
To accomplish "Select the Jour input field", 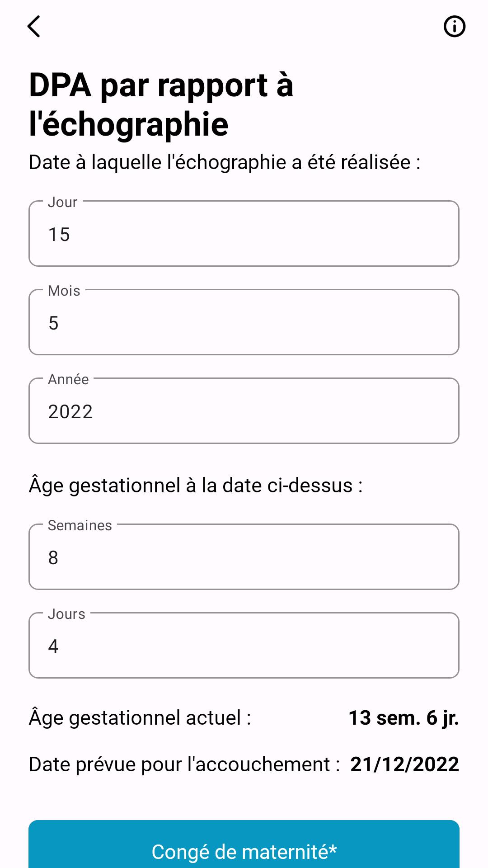I will click(x=244, y=233).
